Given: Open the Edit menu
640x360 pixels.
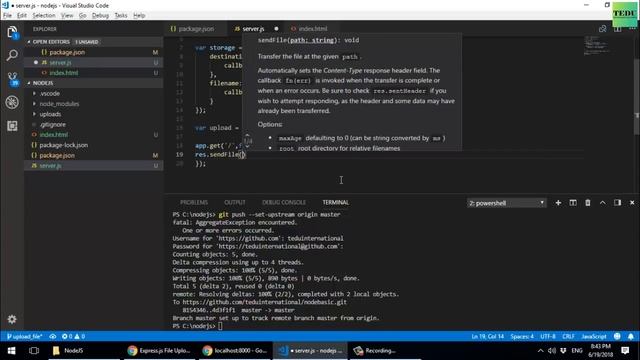Looking at the screenshot, I should pyautogui.click(x=22, y=16).
